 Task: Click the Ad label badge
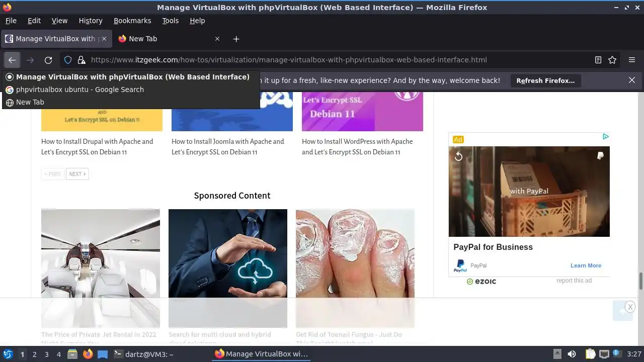click(x=458, y=139)
